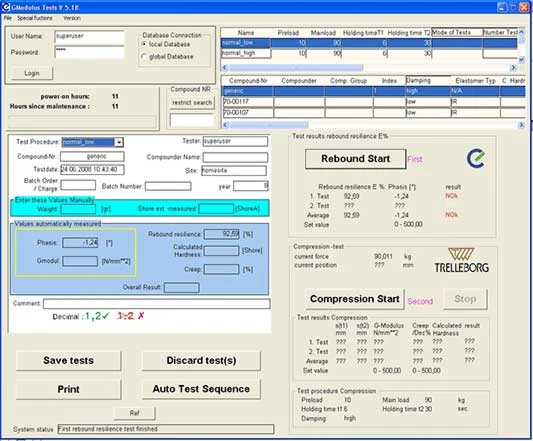Image resolution: width=533 pixels, height=441 pixels.
Task: Start the Rebound test
Action: tap(356, 159)
